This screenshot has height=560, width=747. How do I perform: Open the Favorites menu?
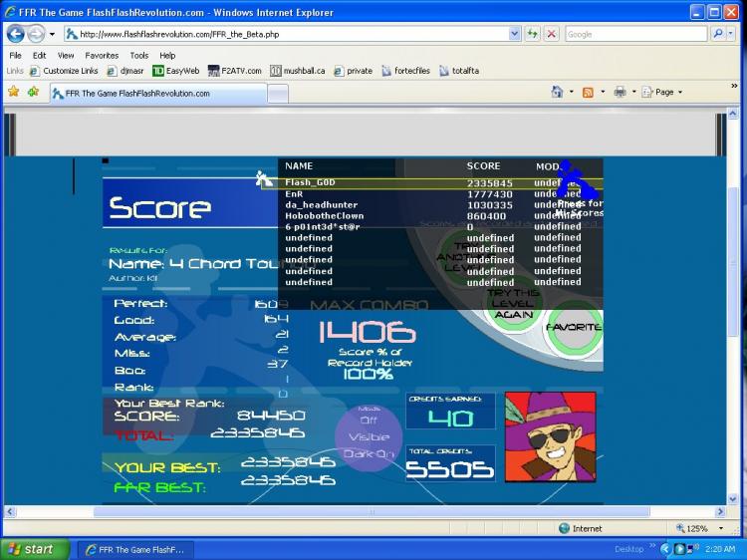pyautogui.click(x=101, y=56)
